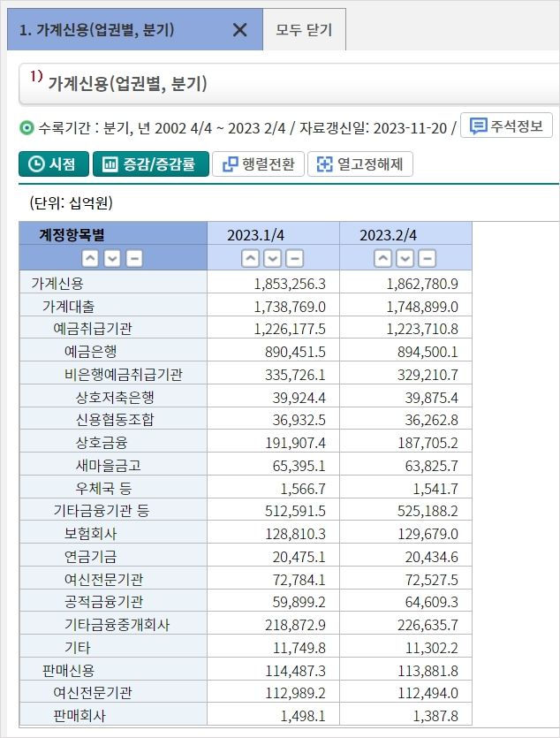This screenshot has height=738, width=560.
Task: Select the 예금취급기관 row label
Action: tap(93, 329)
